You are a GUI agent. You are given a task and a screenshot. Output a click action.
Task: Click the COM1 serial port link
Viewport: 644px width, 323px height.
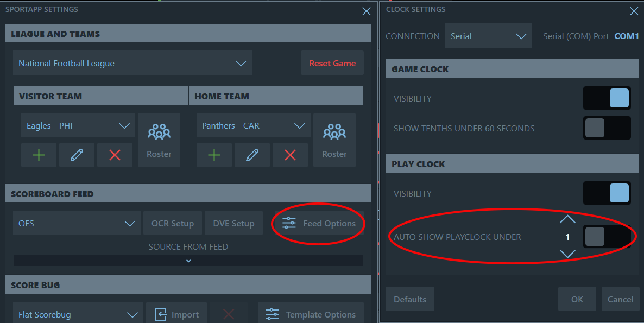[626, 36]
